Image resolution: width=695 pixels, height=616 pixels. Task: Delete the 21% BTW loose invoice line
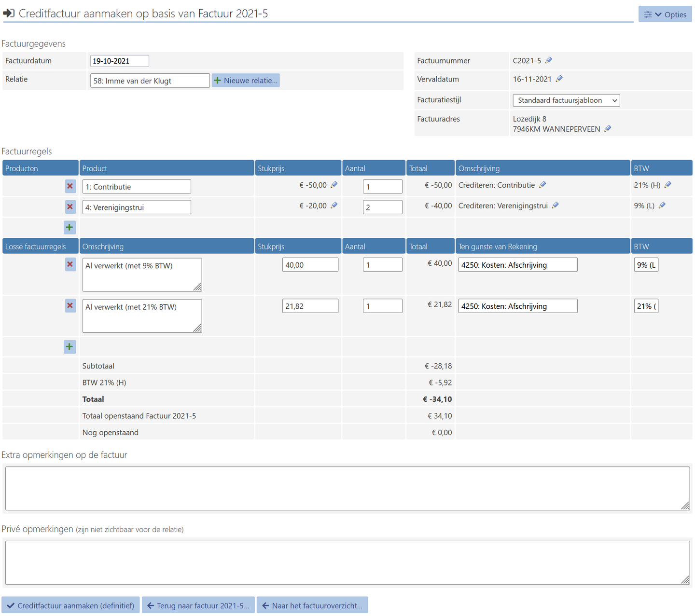click(x=70, y=305)
